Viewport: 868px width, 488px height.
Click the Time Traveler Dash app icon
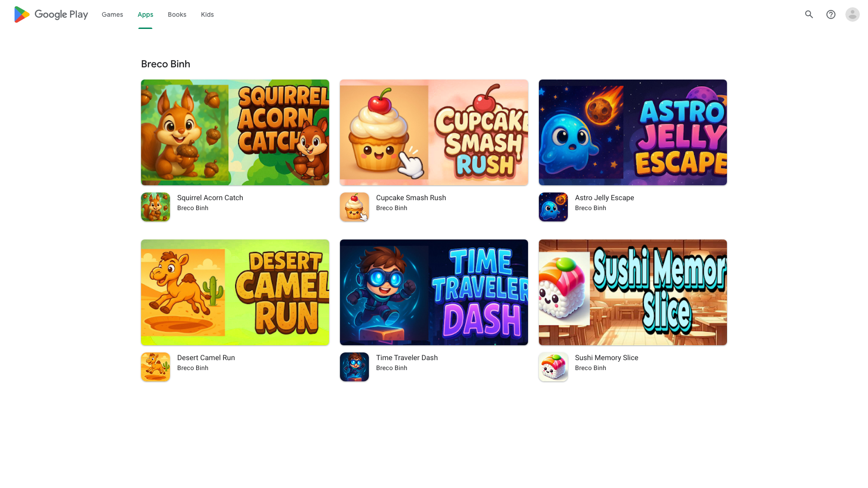click(x=354, y=367)
